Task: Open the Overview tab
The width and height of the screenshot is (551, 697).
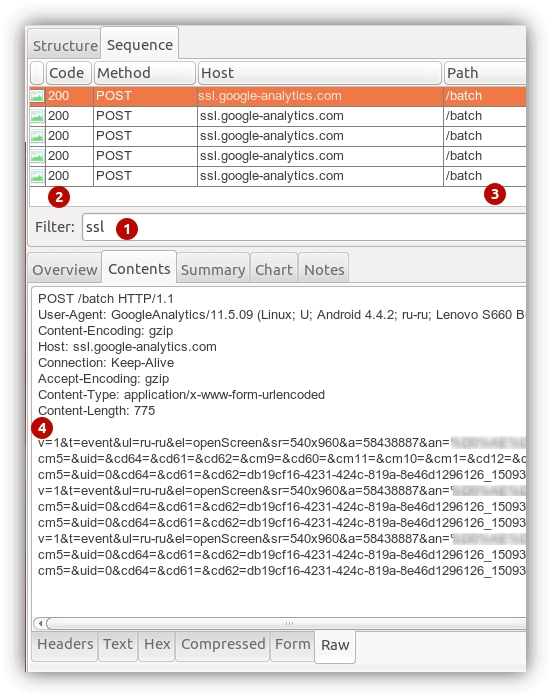Action: (65, 269)
